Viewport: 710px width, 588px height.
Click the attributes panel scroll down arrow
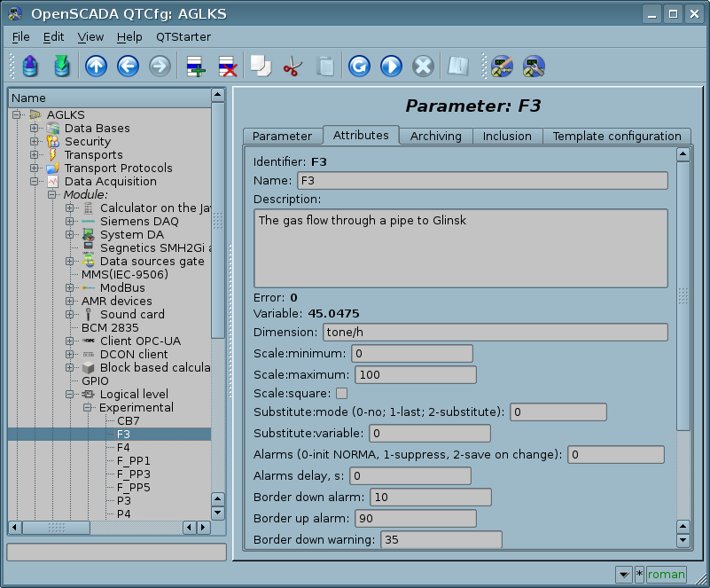pyautogui.click(x=683, y=539)
